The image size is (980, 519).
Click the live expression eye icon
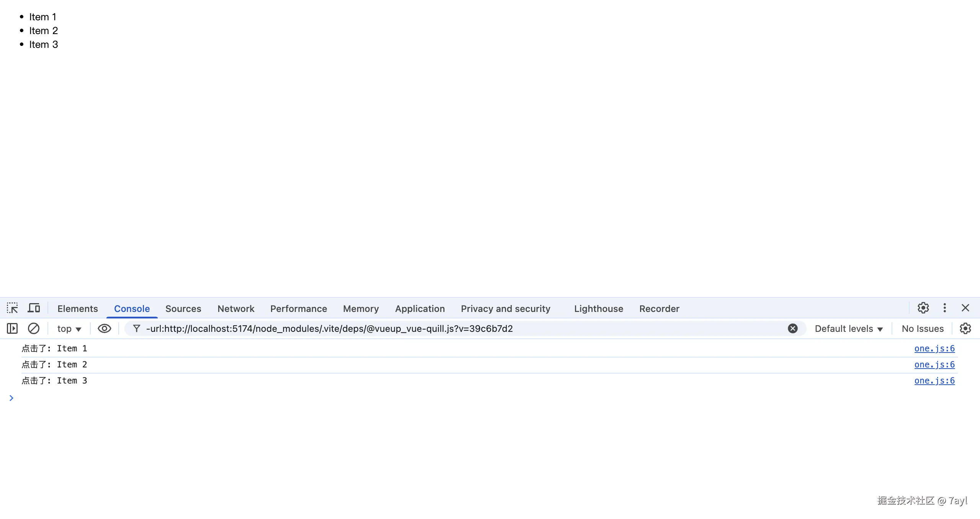point(104,328)
